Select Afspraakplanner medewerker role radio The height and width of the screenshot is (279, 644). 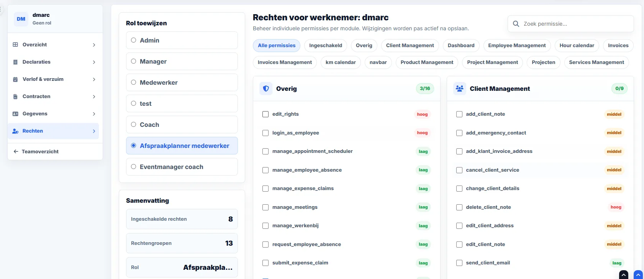(134, 146)
